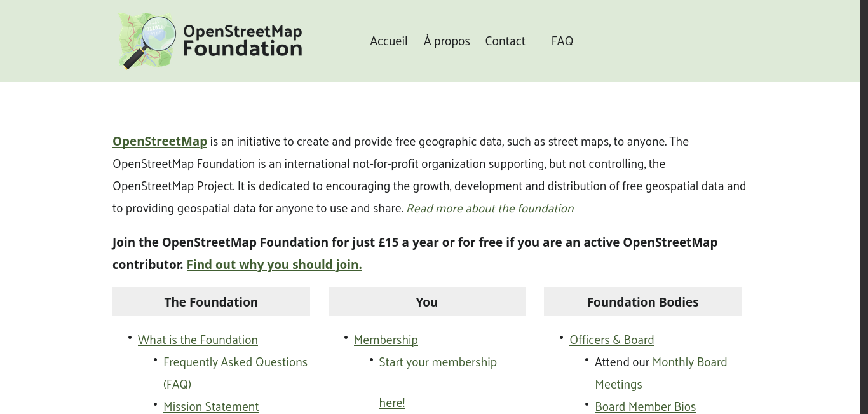Click 'Find out why you should join.'
The image size is (868, 414).
coord(274,265)
